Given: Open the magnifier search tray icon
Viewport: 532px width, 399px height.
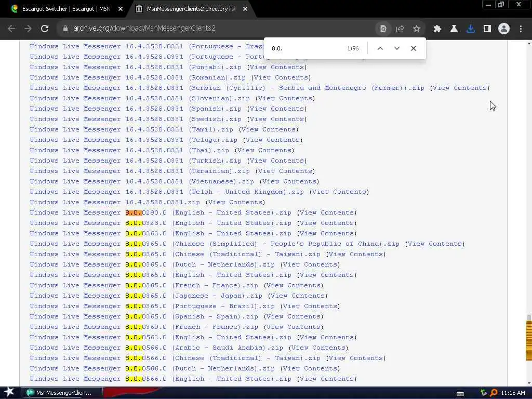Looking at the screenshot, I should (494, 393).
